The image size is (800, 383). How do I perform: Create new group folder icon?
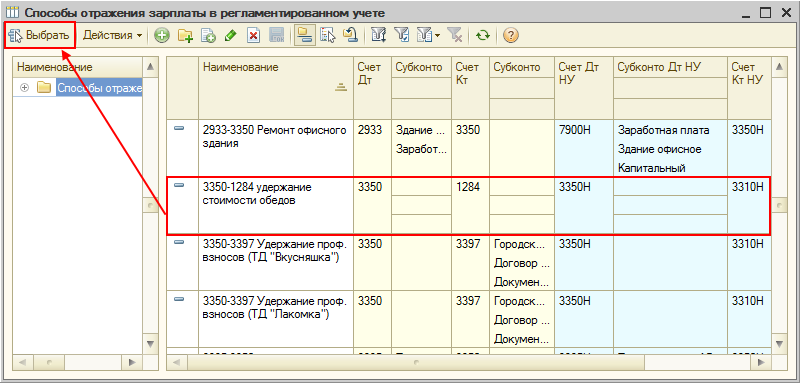185,36
